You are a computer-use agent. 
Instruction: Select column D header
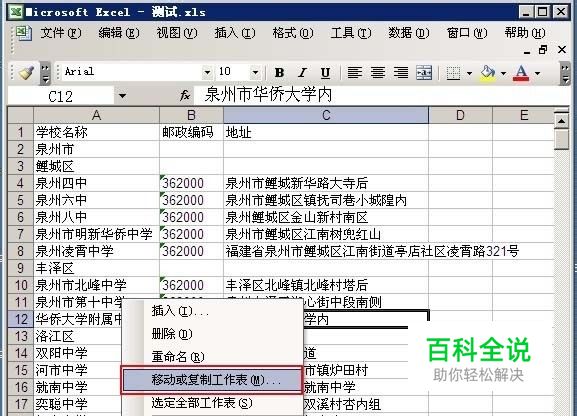pyautogui.click(x=460, y=115)
